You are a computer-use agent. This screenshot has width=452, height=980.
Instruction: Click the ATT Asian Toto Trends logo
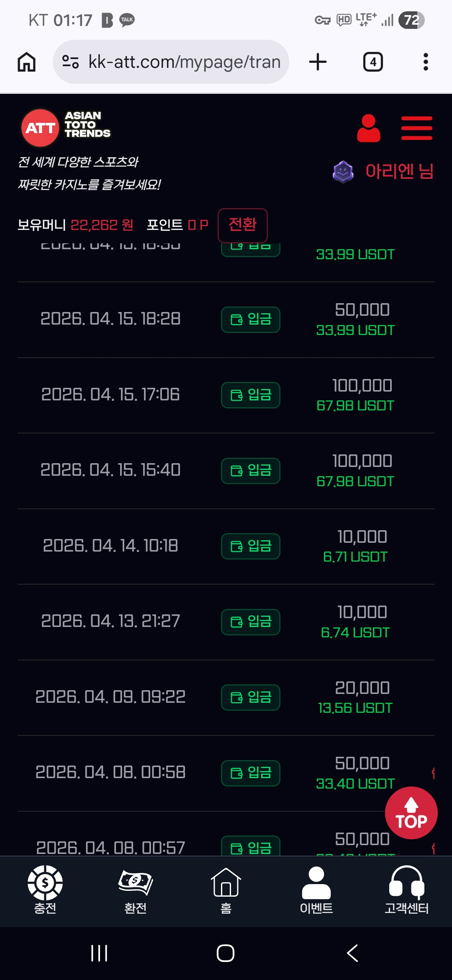66,127
